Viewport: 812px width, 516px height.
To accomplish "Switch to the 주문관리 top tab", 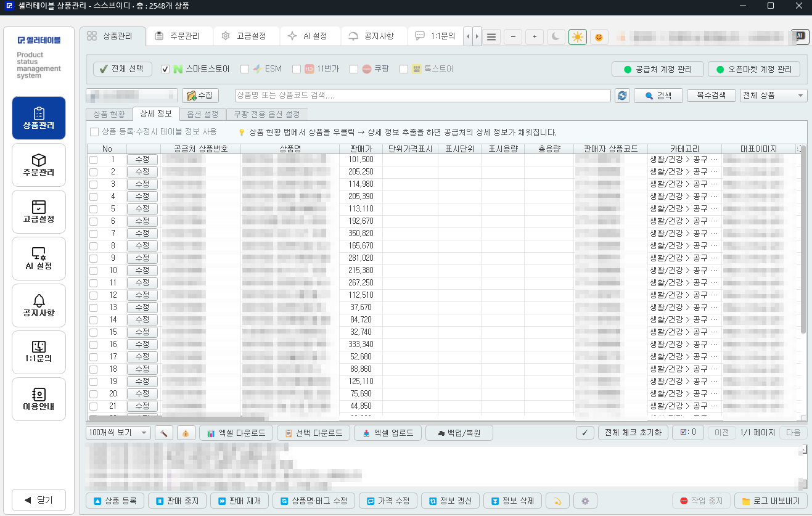I will 179,36.
